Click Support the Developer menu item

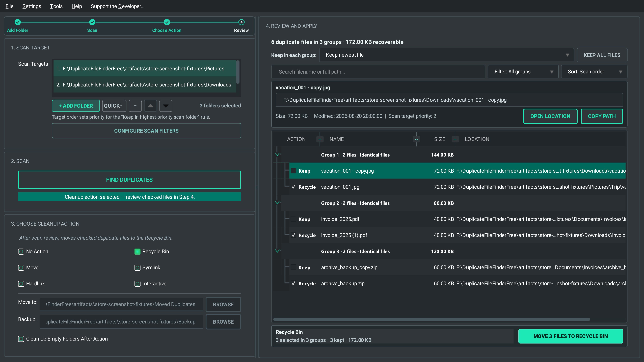click(118, 6)
